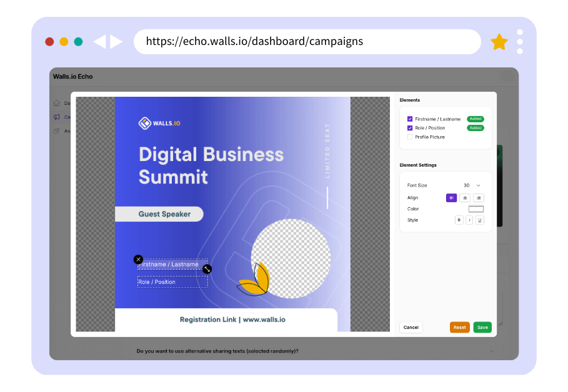568x392 pixels.
Task: Click the Added badge next to Role / Position
Action: [x=476, y=128]
